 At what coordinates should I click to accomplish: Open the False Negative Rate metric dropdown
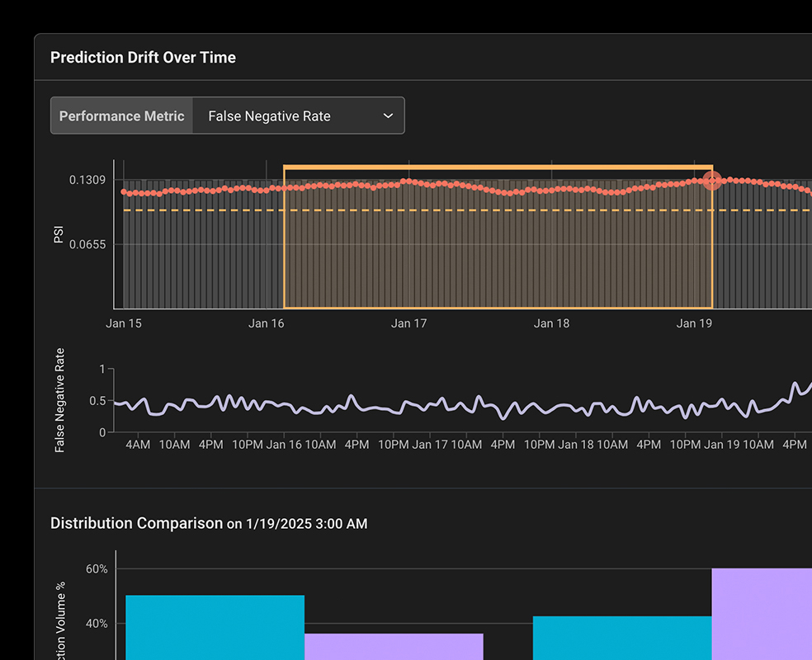coord(297,116)
